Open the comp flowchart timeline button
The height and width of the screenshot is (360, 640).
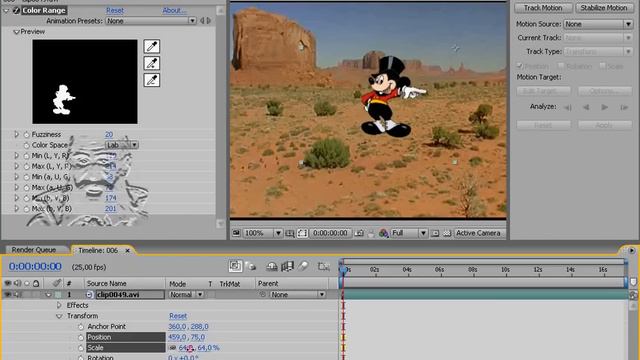(324, 266)
